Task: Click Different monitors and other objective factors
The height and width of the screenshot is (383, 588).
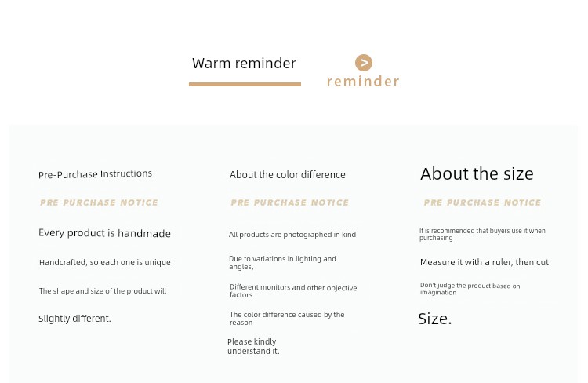Action: (x=293, y=291)
